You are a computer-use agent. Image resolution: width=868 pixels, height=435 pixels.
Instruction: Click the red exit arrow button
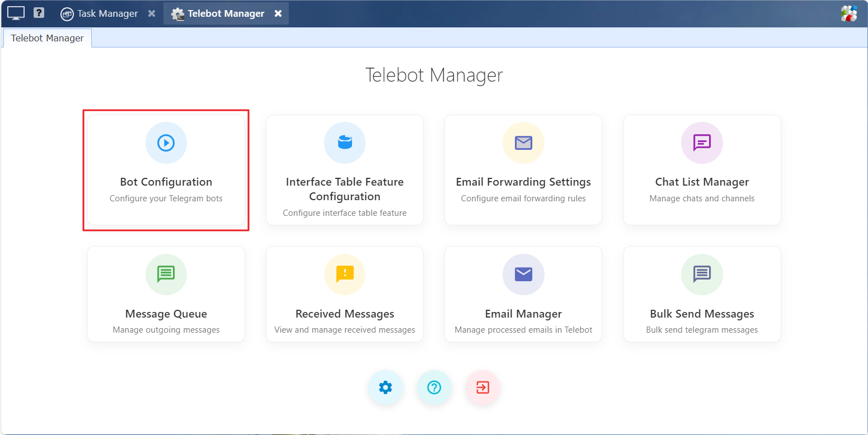click(x=482, y=387)
